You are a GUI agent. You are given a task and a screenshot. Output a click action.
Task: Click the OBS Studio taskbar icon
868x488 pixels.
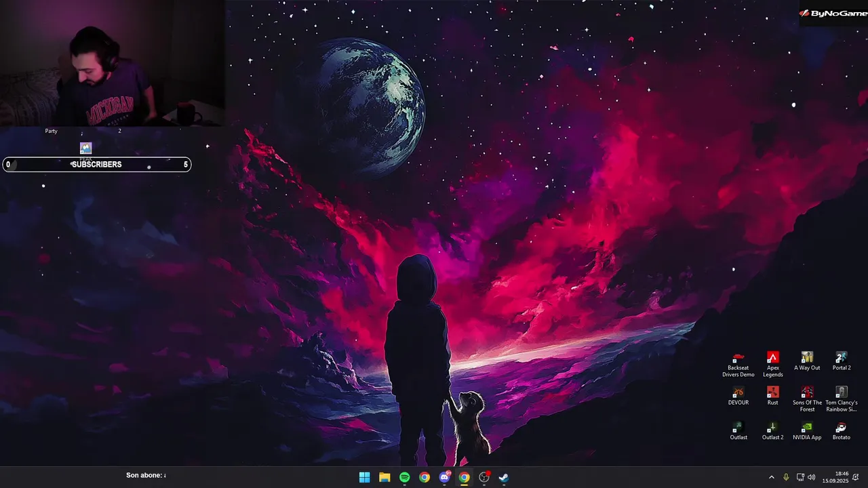(x=484, y=477)
